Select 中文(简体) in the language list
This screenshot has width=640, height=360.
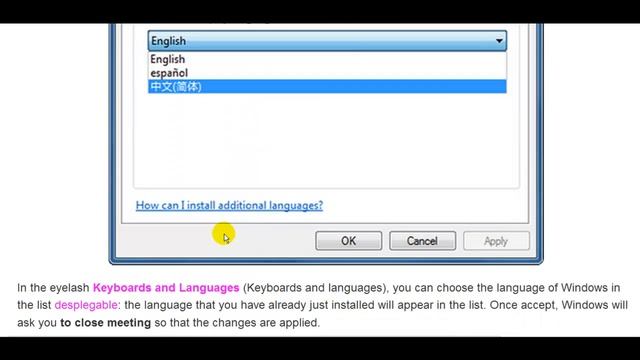[x=327, y=87]
